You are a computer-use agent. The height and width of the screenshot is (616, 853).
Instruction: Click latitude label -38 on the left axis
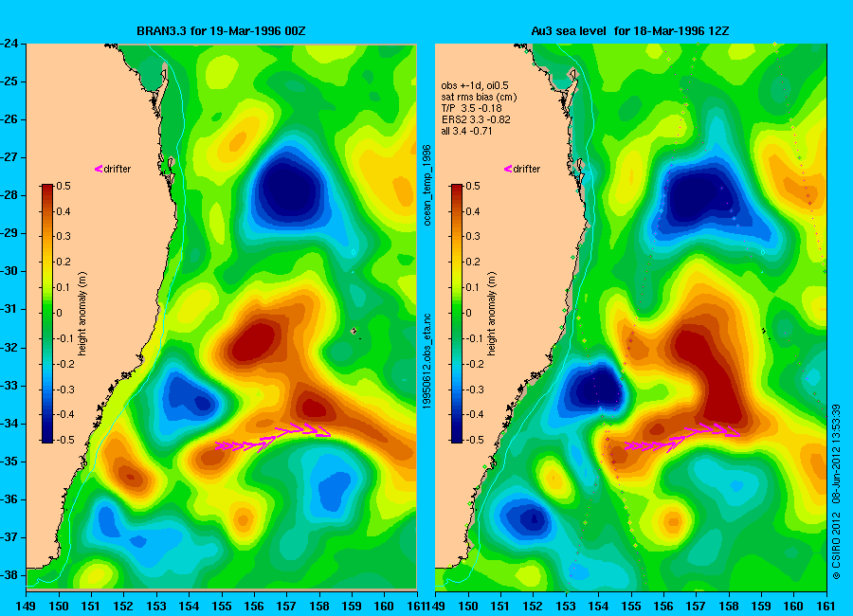(x=10, y=575)
